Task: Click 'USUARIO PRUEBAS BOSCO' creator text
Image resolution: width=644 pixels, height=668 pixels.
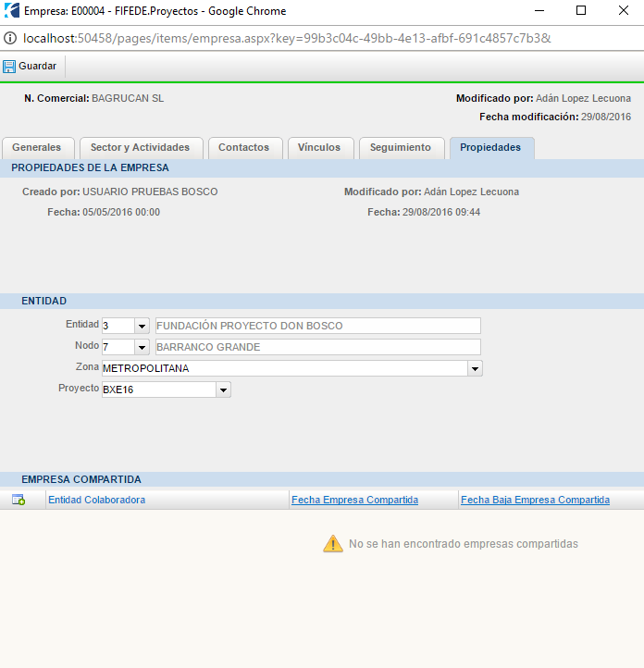Action: tap(150, 192)
